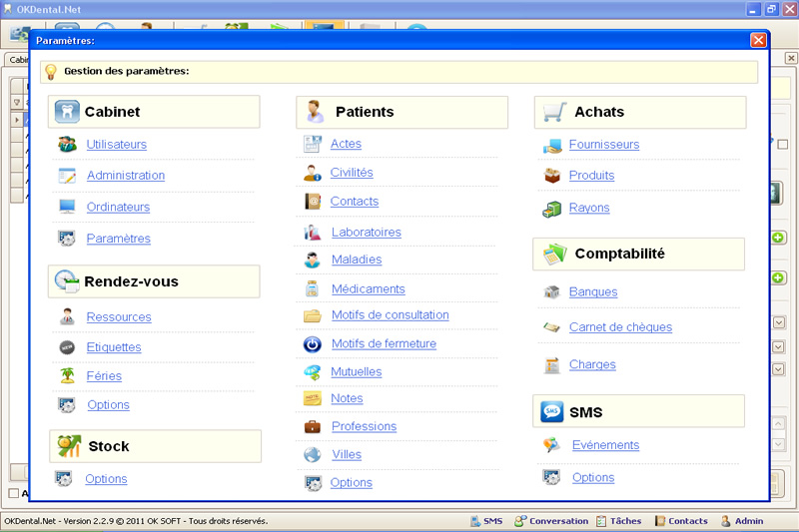799x532 pixels.
Task: Open the Etiquettes link
Action: click(114, 347)
